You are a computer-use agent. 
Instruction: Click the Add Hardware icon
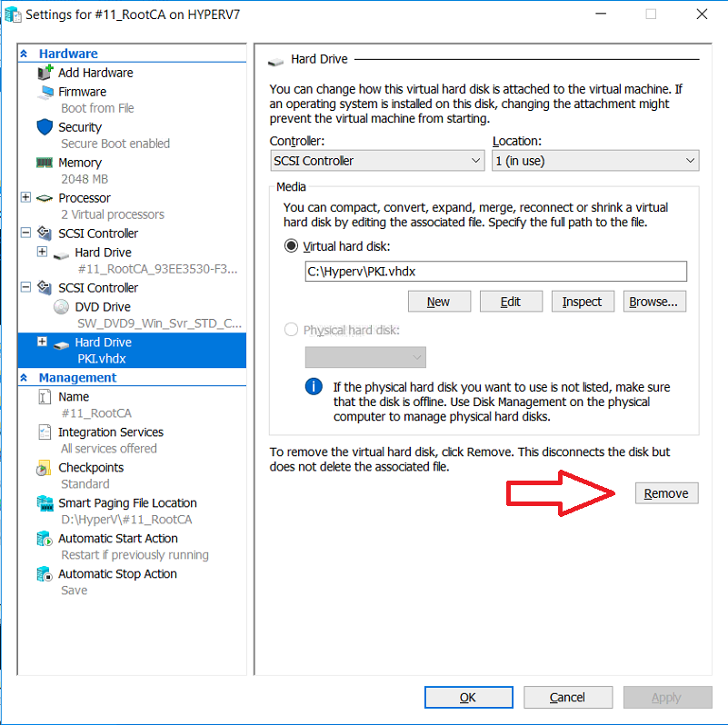(x=45, y=73)
